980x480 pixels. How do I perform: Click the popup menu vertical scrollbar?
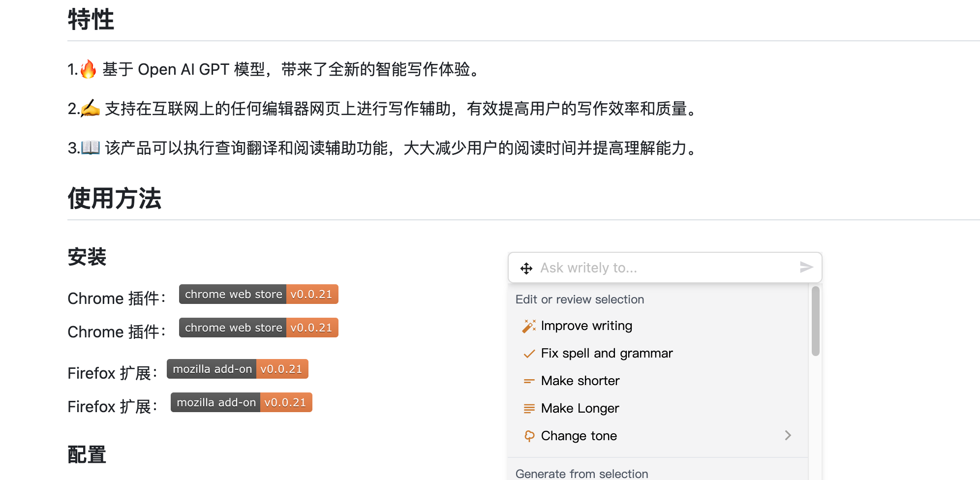click(x=815, y=322)
